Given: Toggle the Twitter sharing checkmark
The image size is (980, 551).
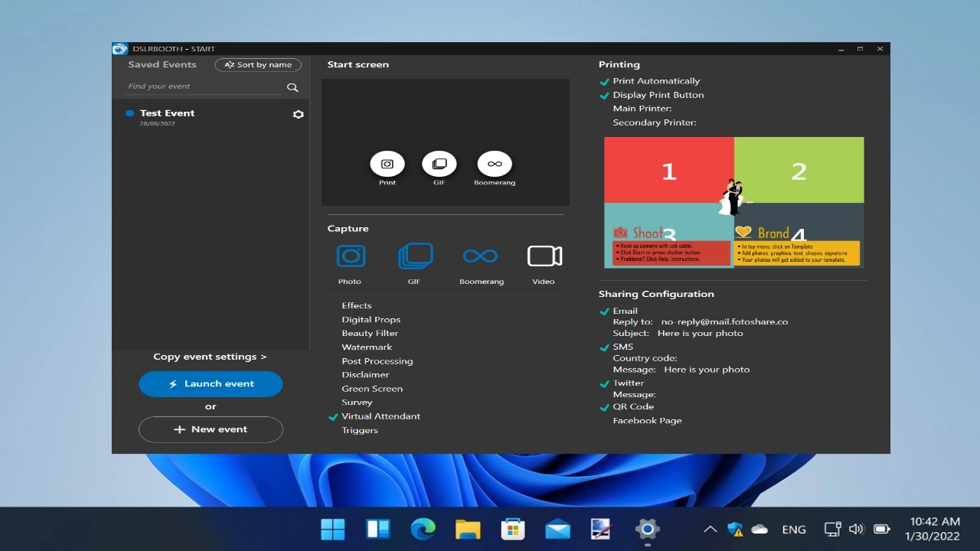Looking at the screenshot, I should click(605, 383).
